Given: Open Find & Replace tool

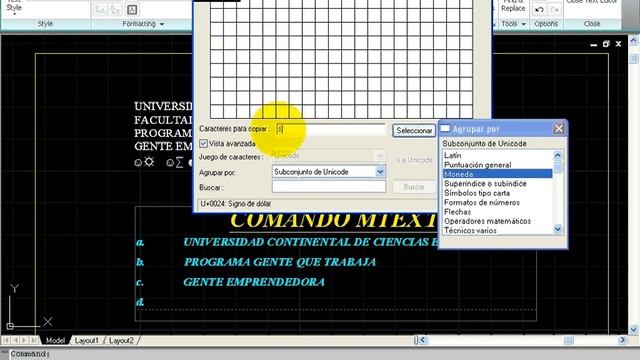Looking at the screenshot, I should [513, 6].
